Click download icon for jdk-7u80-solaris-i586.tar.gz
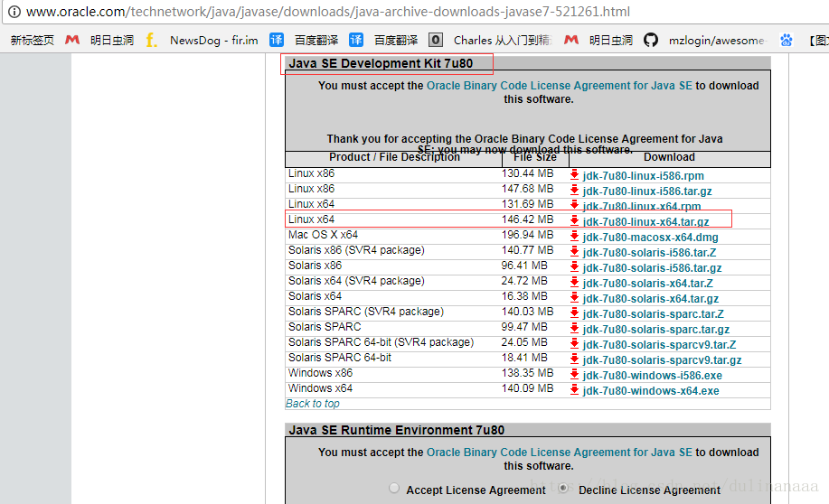 [x=575, y=266]
